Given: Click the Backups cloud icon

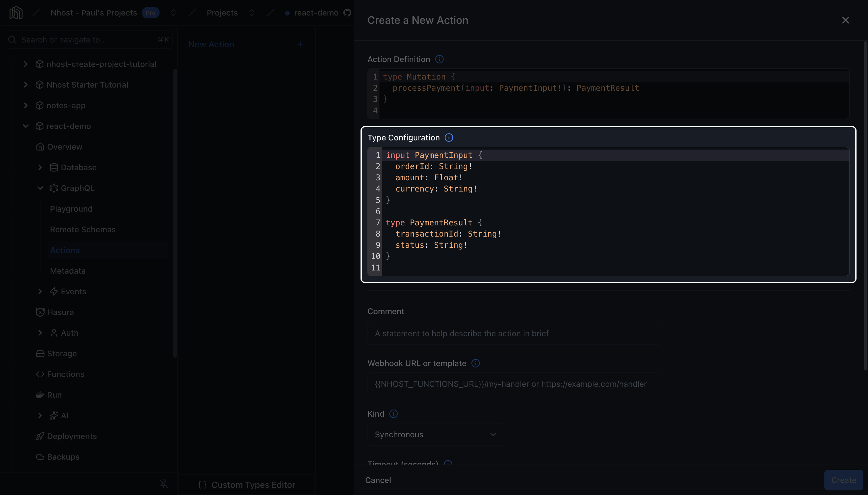Looking at the screenshot, I should pos(40,457).
